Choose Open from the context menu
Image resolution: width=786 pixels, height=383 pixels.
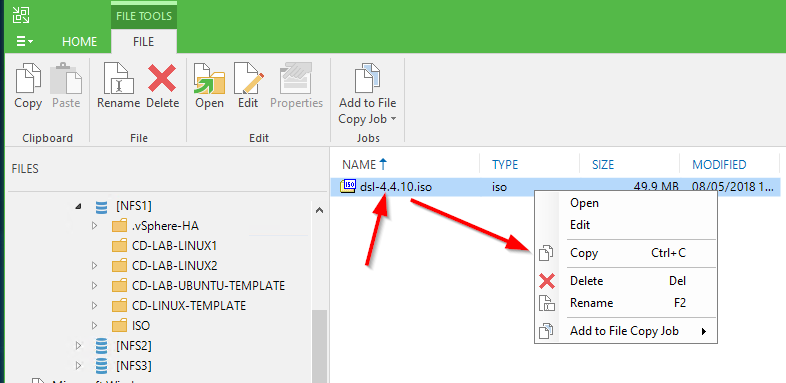click(626, 203)
